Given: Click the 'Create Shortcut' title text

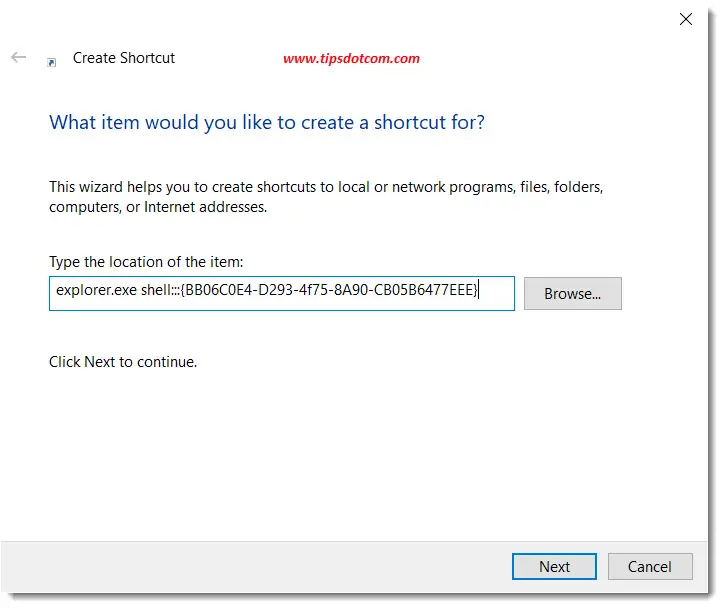Looking at the screenshot, I should point(124,58).
